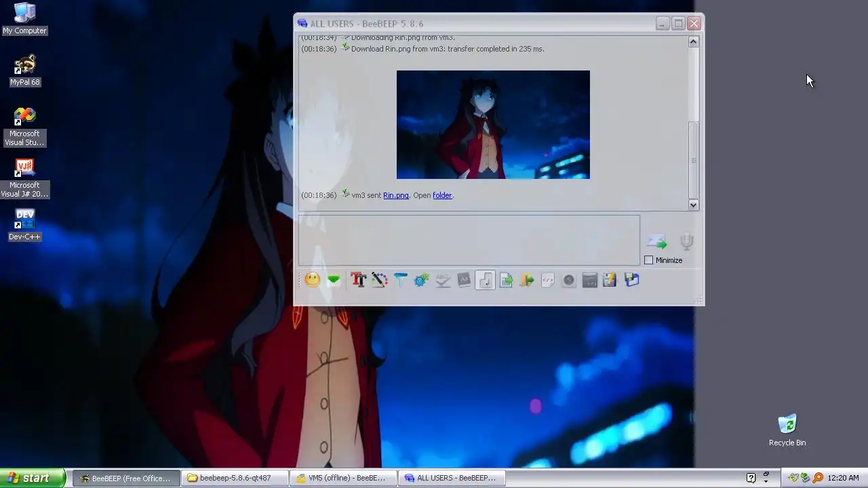868x488 pixels.
Task: Open the font settings (red T icon)
Action: point(358,280)
